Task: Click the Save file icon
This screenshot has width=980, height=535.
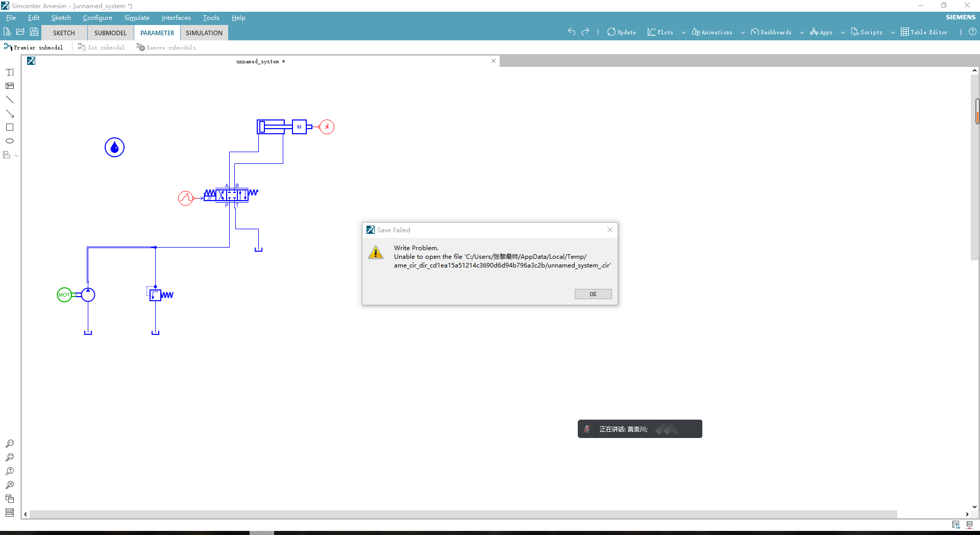Action: 34,32
